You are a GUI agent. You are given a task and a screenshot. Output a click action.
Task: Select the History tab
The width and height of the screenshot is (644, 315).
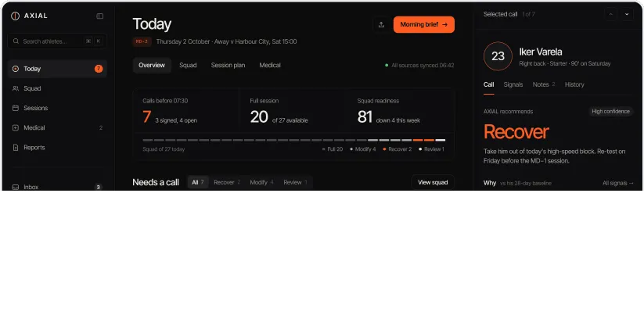coord(574,84)
